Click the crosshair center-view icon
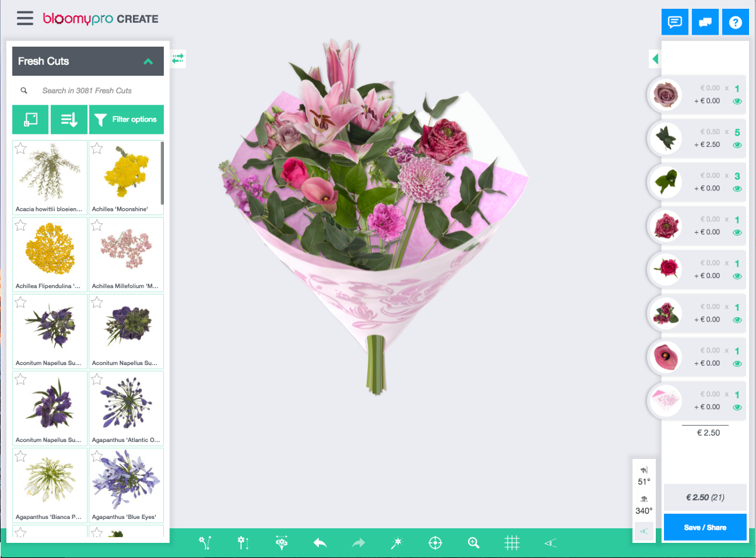The width and height of the screenshot is (756, 558). [x=435, y=543]
